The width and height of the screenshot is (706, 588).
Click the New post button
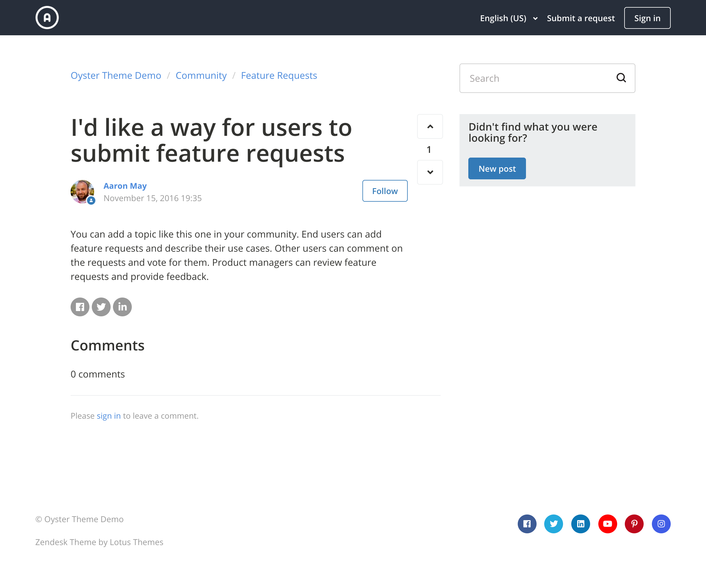coord(497,168)
